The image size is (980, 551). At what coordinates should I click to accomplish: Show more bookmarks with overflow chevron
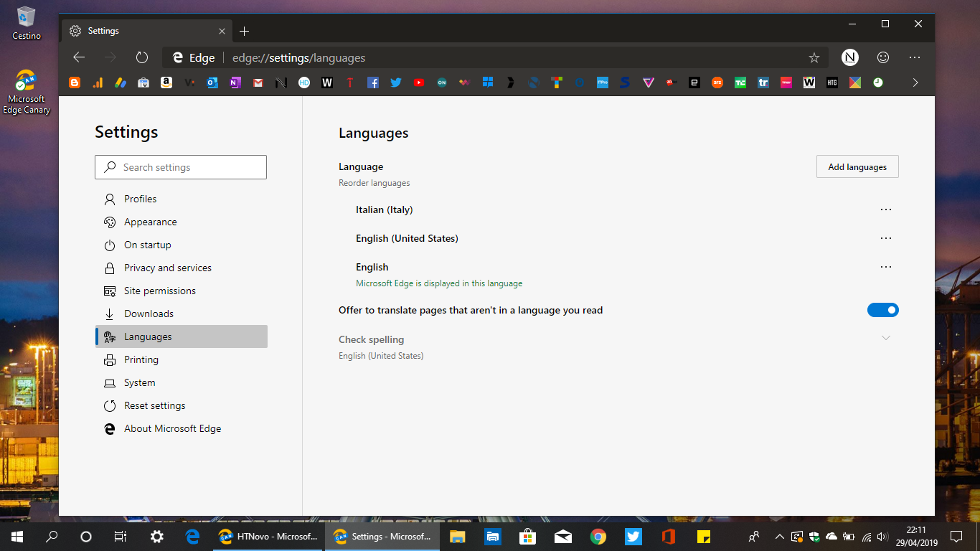[915, 83]
